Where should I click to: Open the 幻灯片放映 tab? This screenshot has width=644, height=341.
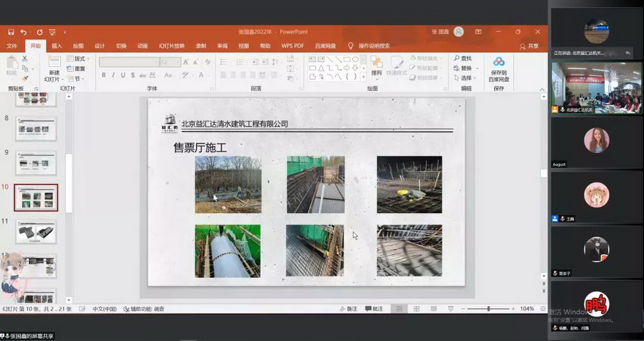click(172, 46)
